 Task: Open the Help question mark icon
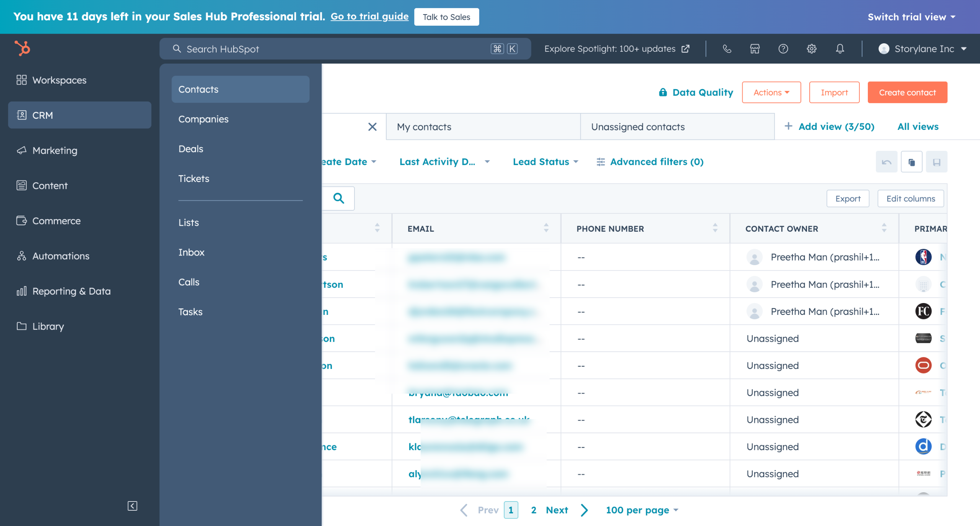point(783,49)
